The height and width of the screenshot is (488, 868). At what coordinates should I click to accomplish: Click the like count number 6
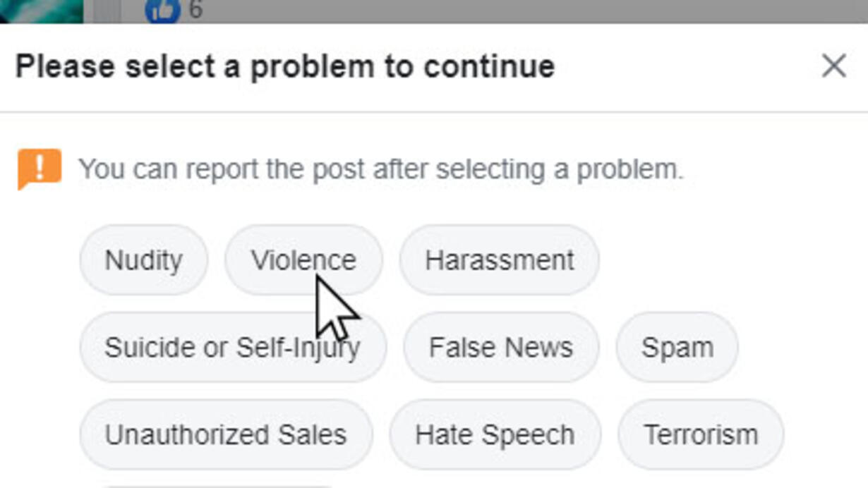pos(195,10)
